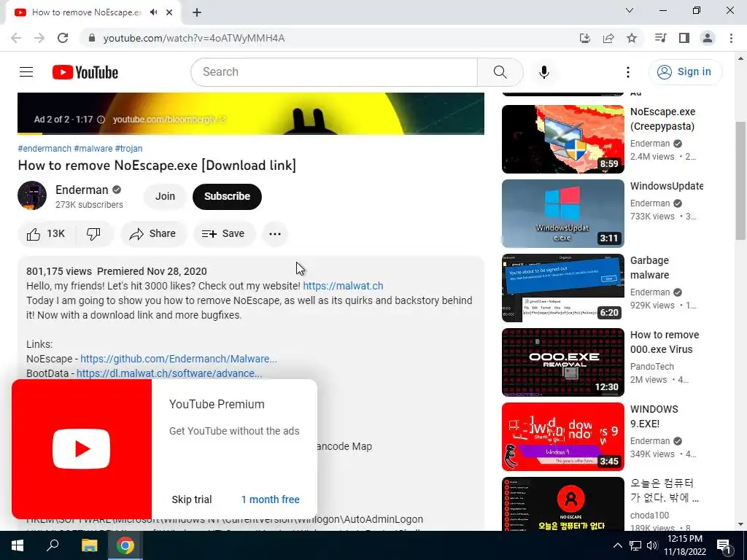Image resolution: width=747 pixels, height=560 pixels.
Task: Open Enderman channel name link
Action: coord(82,190)
